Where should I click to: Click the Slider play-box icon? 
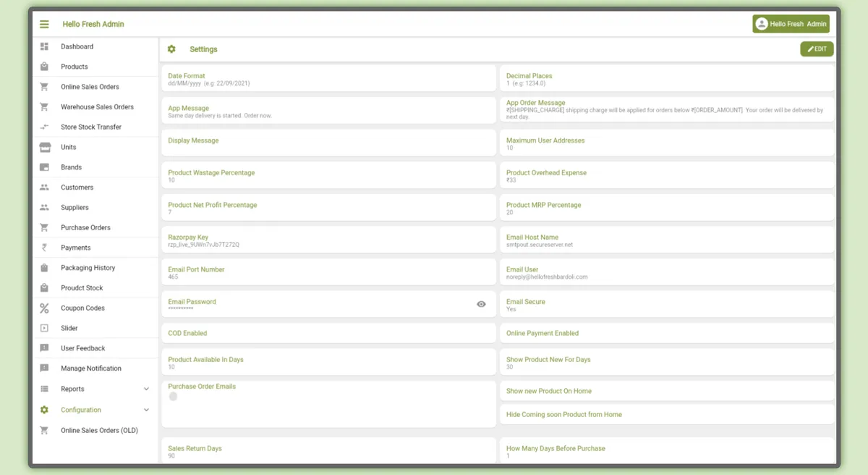44,328
